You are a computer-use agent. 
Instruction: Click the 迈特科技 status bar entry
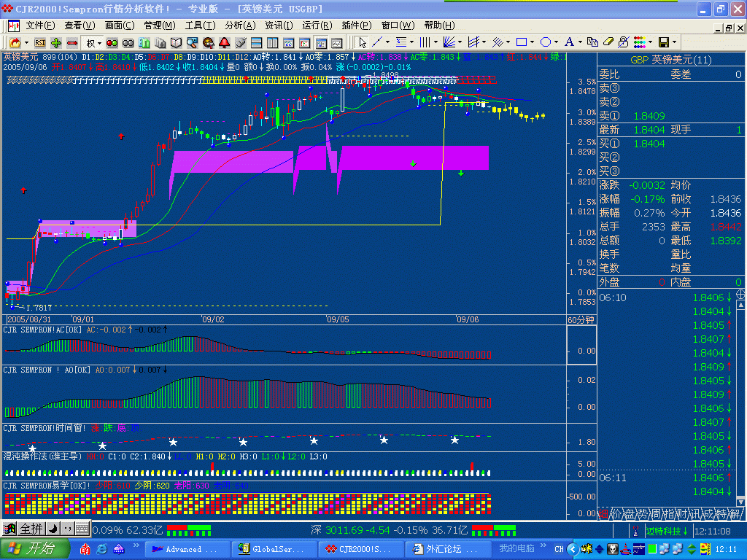click(667, 531)
